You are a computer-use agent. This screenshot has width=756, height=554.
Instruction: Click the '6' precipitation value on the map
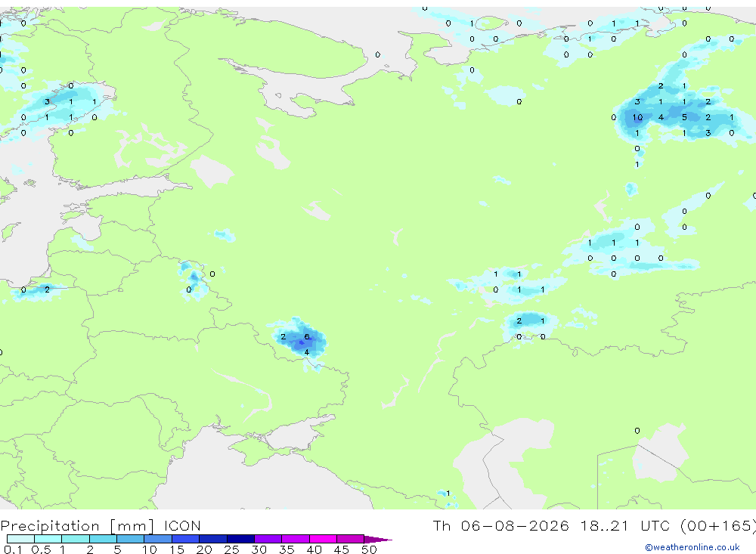click(307, 336)
